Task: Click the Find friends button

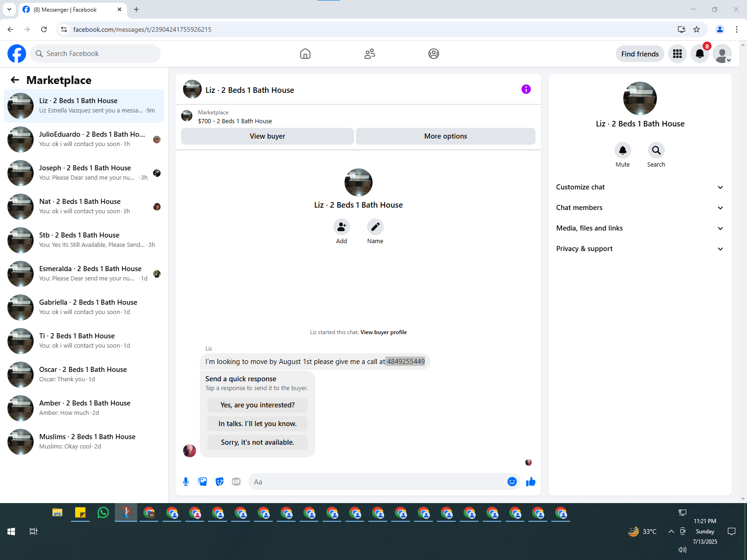Action: [640, 54]
